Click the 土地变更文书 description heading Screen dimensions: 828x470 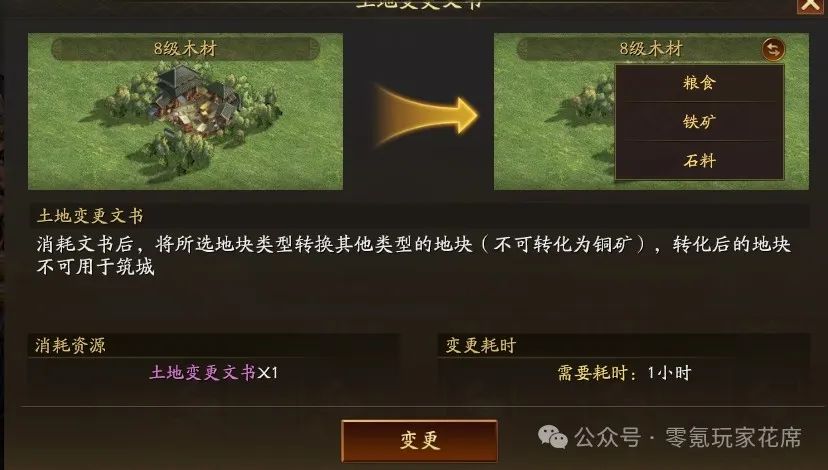point(90,216)
